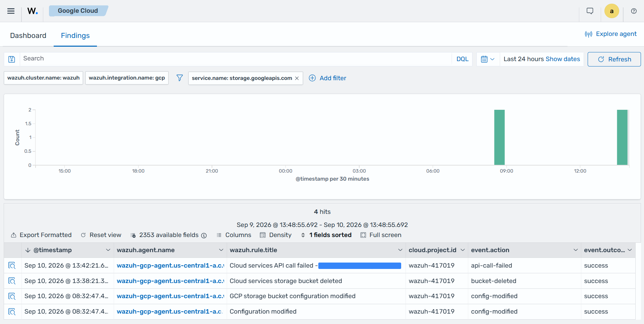The height and width of the screenshot is (324, 644).
Task: Inspect document for the 13:38:21 row
Action: coord(12,281)
